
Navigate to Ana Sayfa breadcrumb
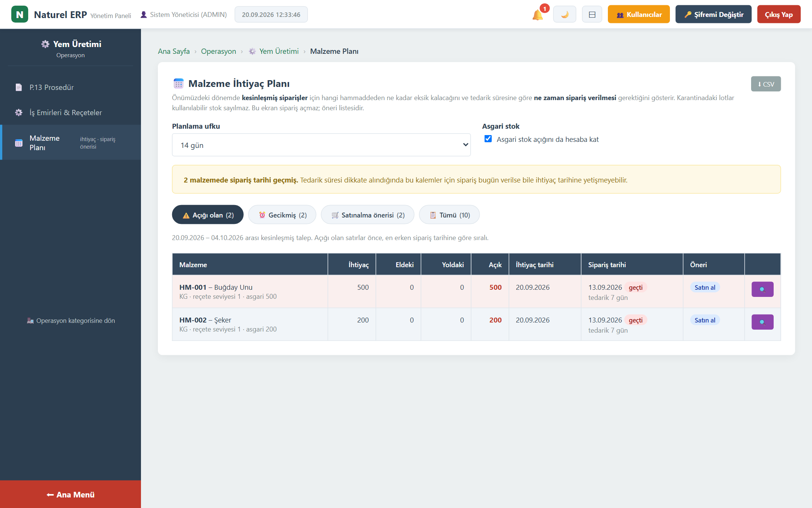174,51
